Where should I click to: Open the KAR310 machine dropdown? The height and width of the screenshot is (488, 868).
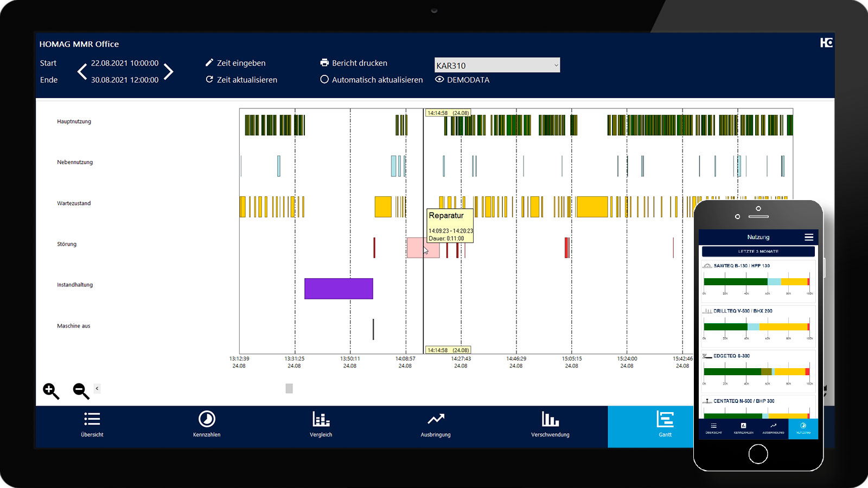[x=497, y=65]
